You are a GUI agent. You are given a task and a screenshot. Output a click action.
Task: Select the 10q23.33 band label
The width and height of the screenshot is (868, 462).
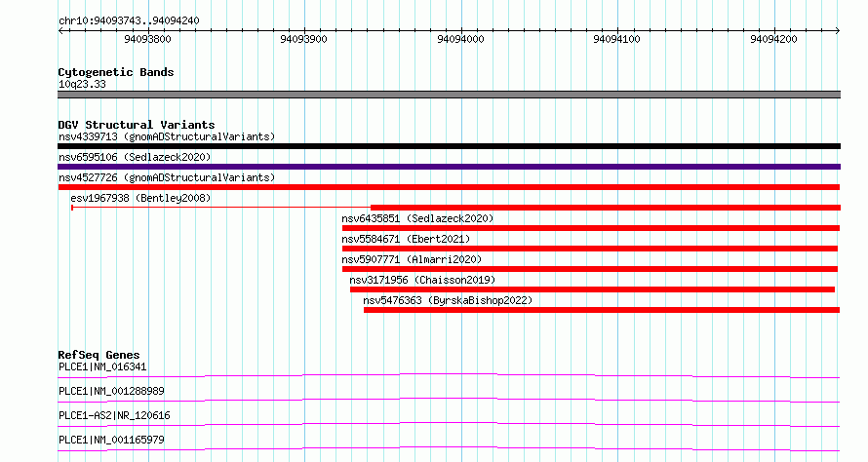[x=82, y=84]
